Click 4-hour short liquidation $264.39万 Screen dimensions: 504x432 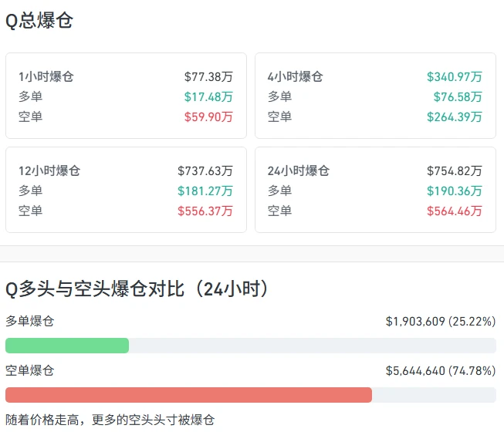(x=455, y=117)
